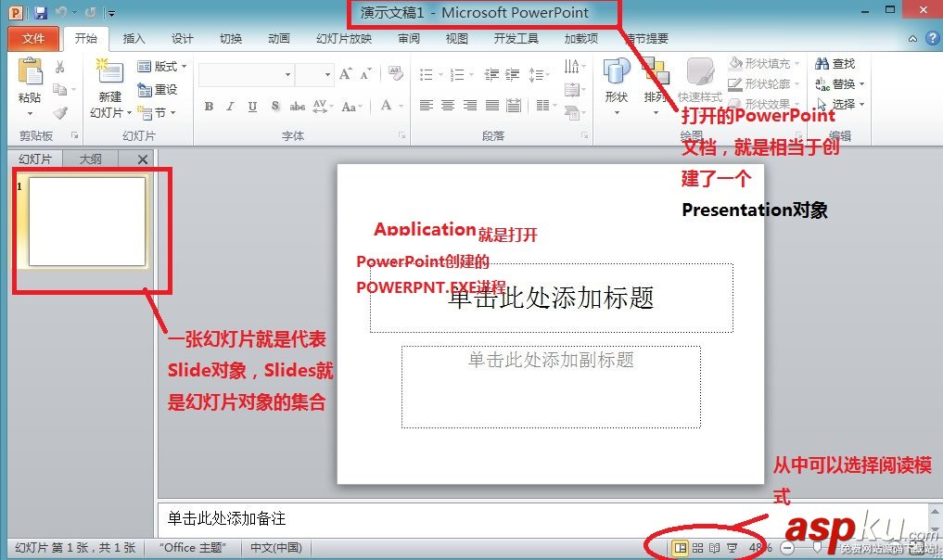Click the New Slide icon
The width and height of the screenshot is (943, 560).
tap(109, 71)
